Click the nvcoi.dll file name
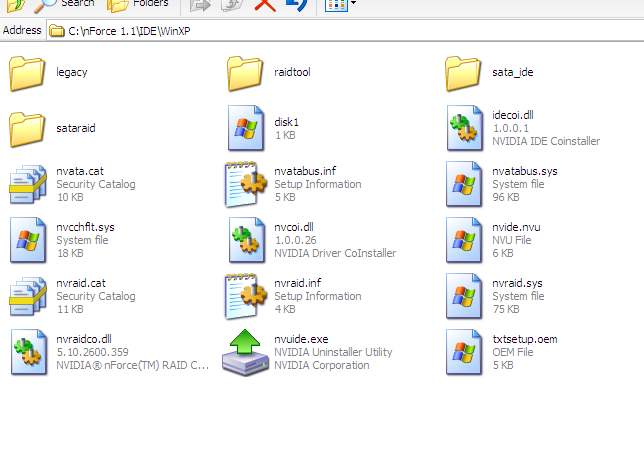The width and height of the screenshot is (644, 451). tap(294, 227)
